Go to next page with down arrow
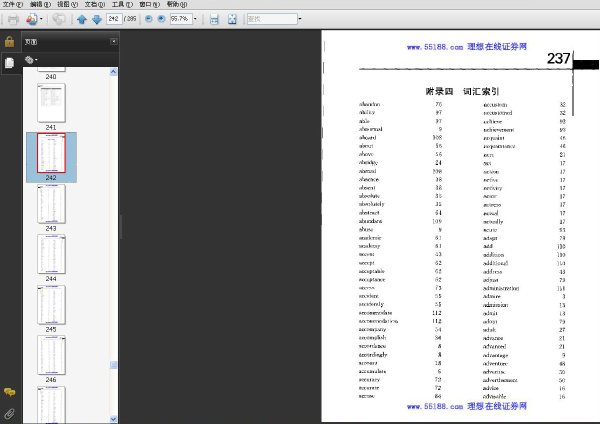 click(x=97, y=19)
